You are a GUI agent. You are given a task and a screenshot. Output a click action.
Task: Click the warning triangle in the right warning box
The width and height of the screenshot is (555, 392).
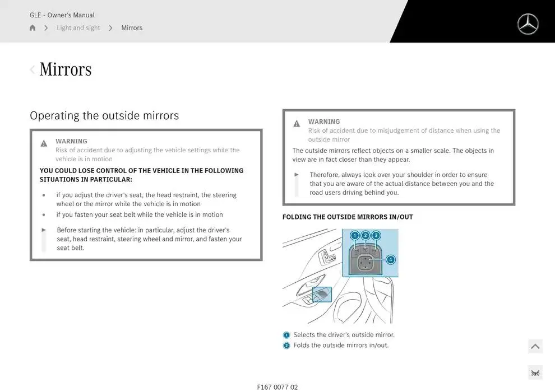pyautogui.click(x=297, y=124)
